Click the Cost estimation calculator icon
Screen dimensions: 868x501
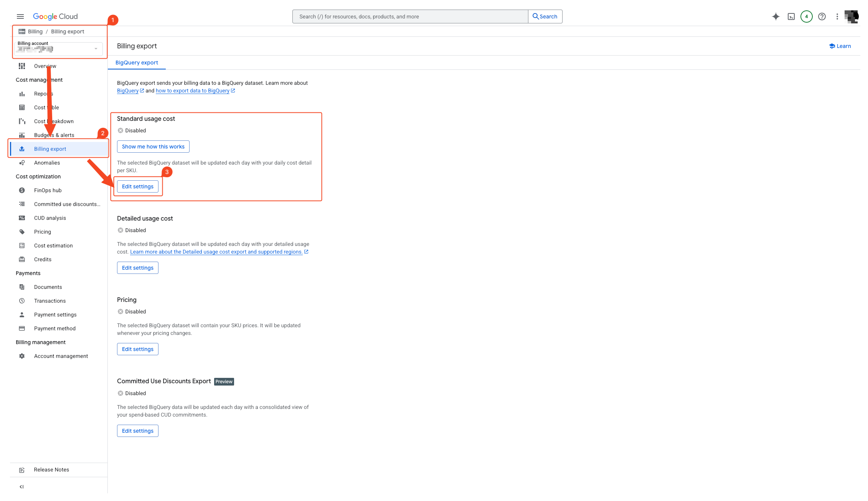[22, 246]
